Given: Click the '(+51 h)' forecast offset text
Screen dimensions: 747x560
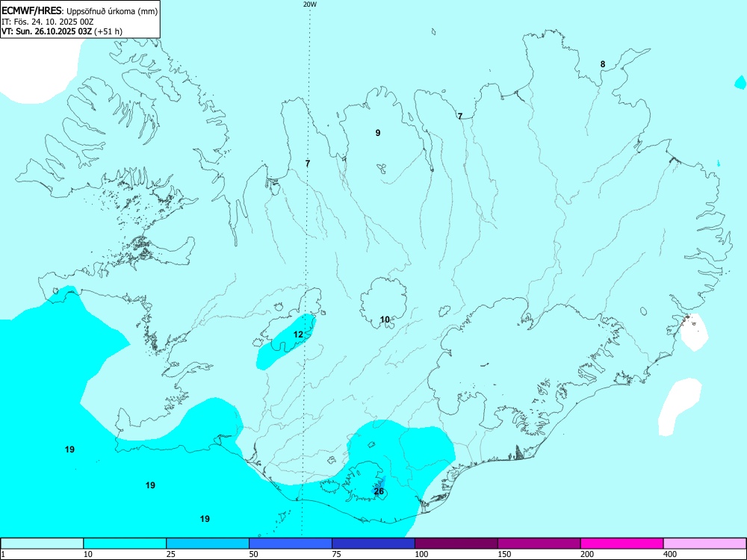Looking at the screenshot, I should coord(108,31).
